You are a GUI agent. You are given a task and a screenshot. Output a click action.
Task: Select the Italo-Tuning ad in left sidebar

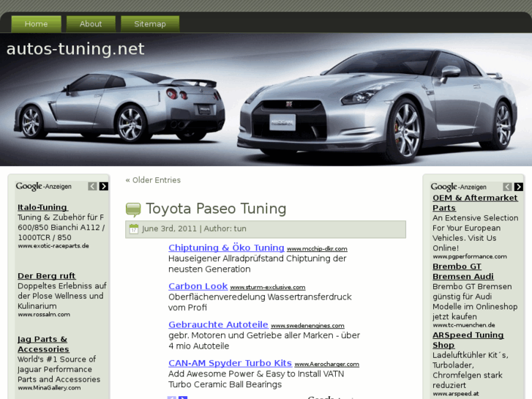pos(42,207)
